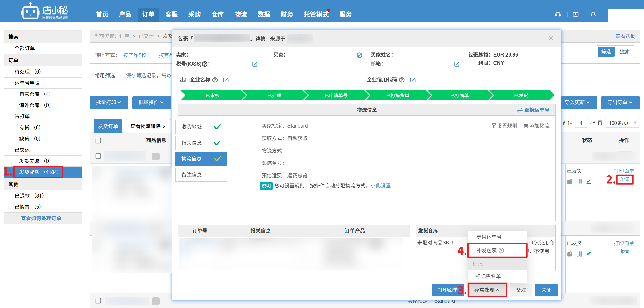Open the 100条/页 page size selector
Viewport: 644px width, 308px height.
tap(622, 123)
